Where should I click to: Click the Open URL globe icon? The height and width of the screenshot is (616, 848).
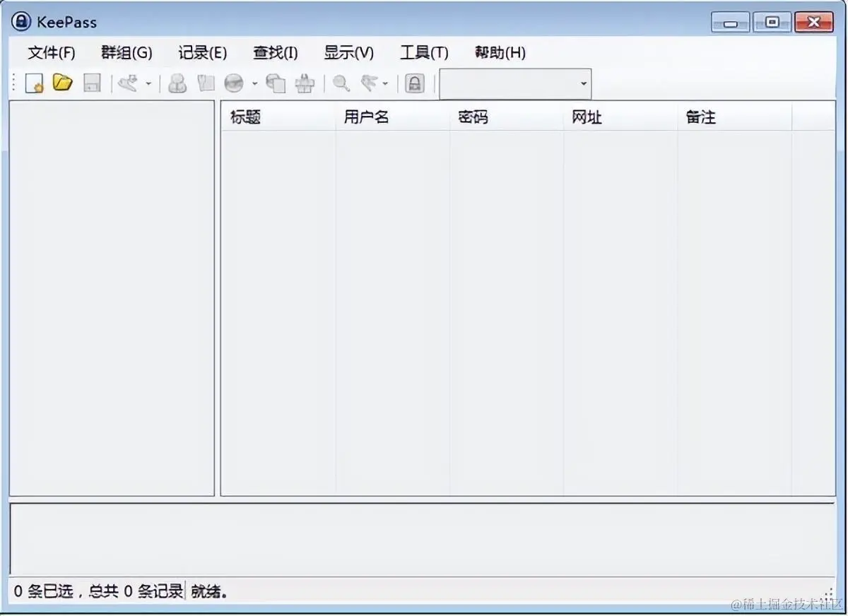pos(234,83)
